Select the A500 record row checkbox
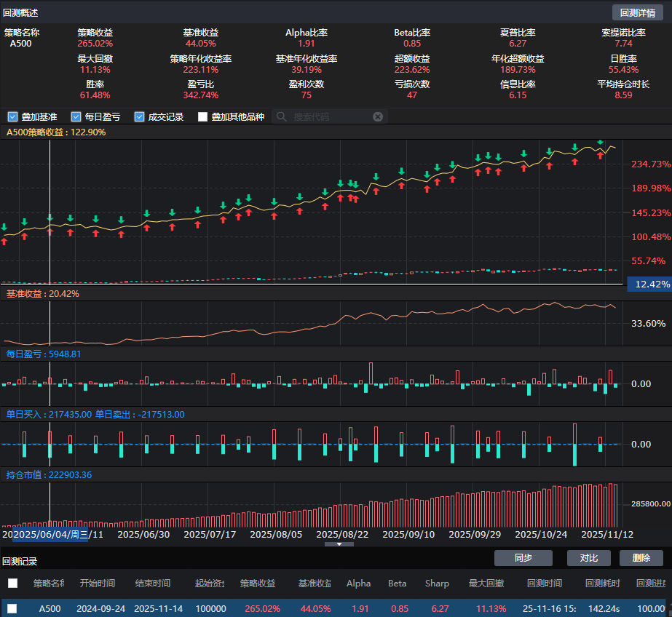Viewport: 672px width, 617px height. point(12,608)
